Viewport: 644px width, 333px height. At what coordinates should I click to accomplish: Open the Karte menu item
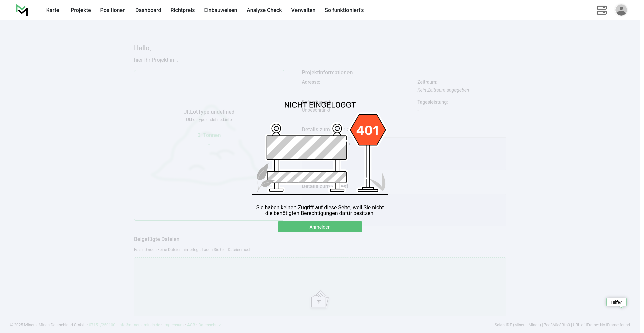[x=53, y=10]
